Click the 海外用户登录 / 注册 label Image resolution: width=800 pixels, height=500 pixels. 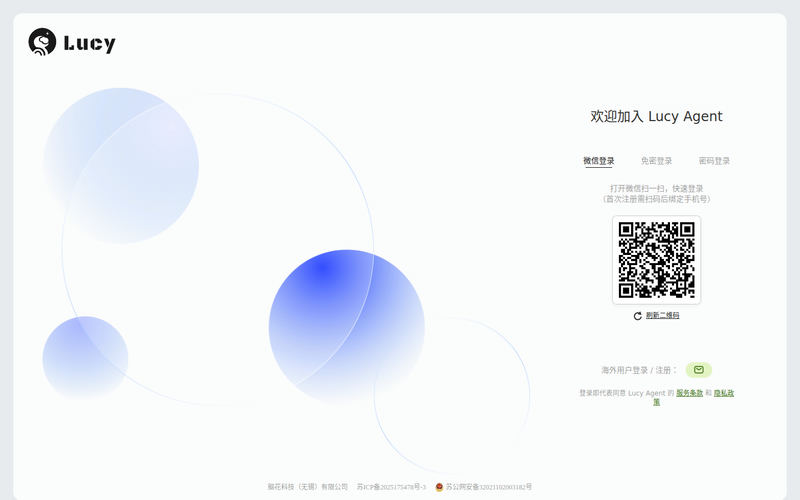(x=639, y=370)
